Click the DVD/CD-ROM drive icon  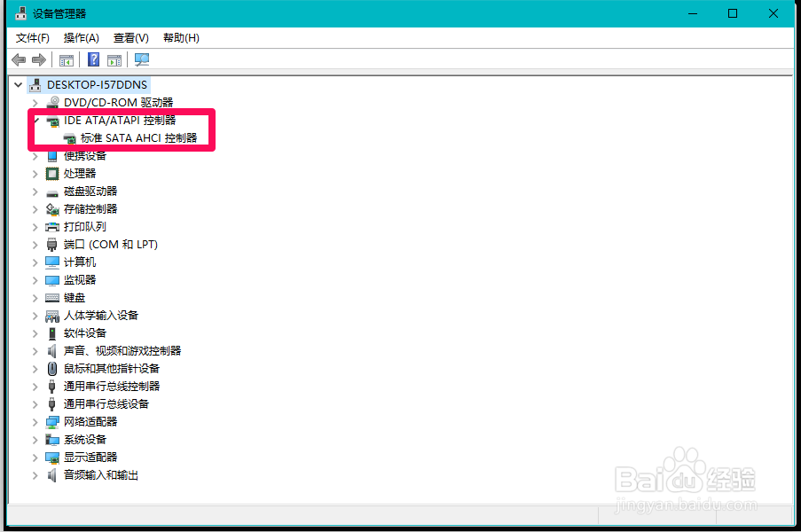(52, 103)
